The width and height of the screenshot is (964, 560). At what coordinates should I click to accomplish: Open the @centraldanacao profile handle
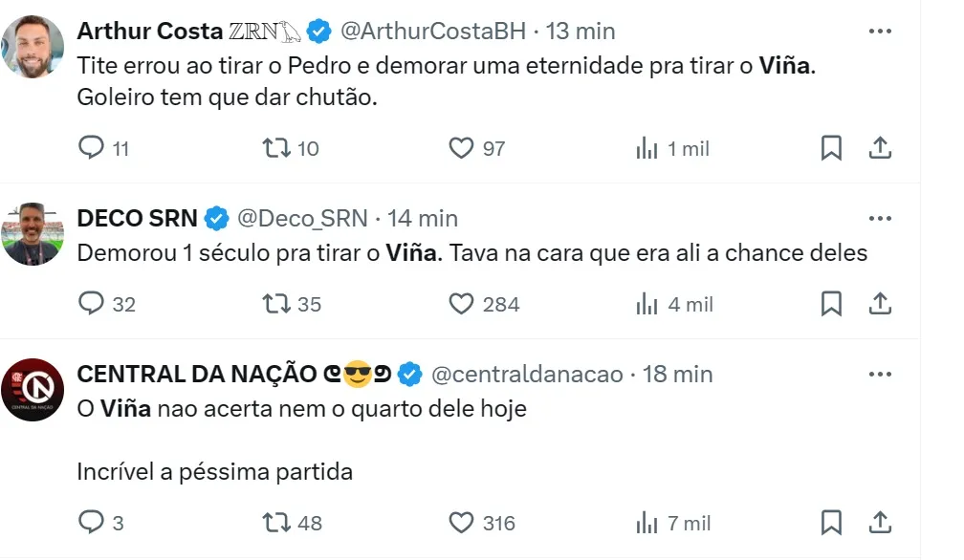coord(527,375)
